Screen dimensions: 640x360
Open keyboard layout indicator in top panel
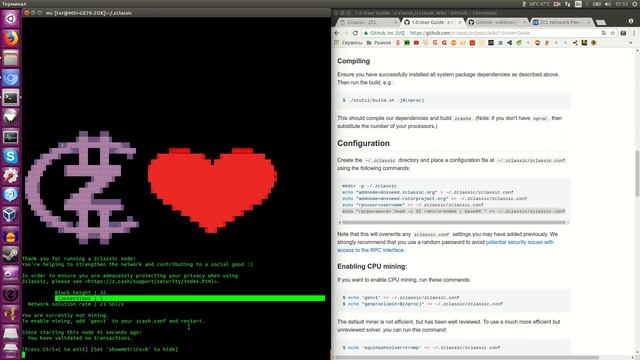click(x=578, y=4)
